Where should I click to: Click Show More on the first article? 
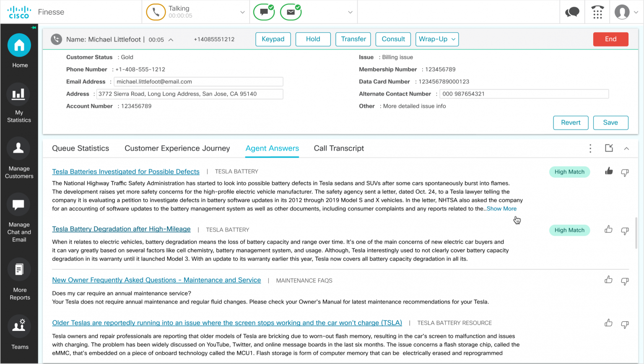coord(501,208)
